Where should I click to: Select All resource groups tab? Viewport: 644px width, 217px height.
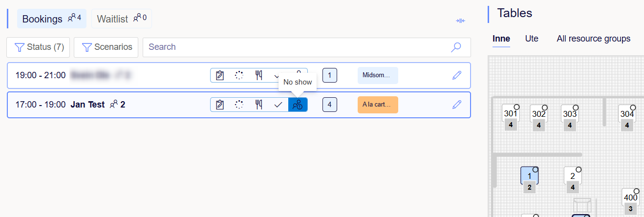pos(593,39)
